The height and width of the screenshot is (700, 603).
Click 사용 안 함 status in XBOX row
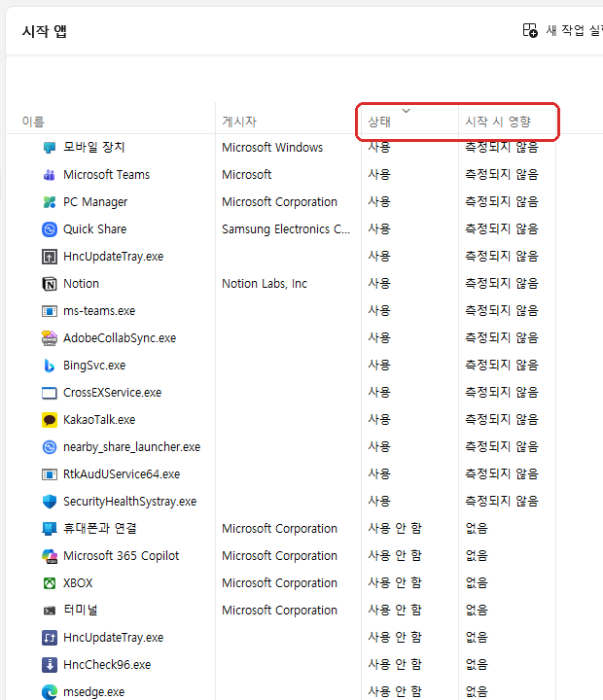(395, 583)
